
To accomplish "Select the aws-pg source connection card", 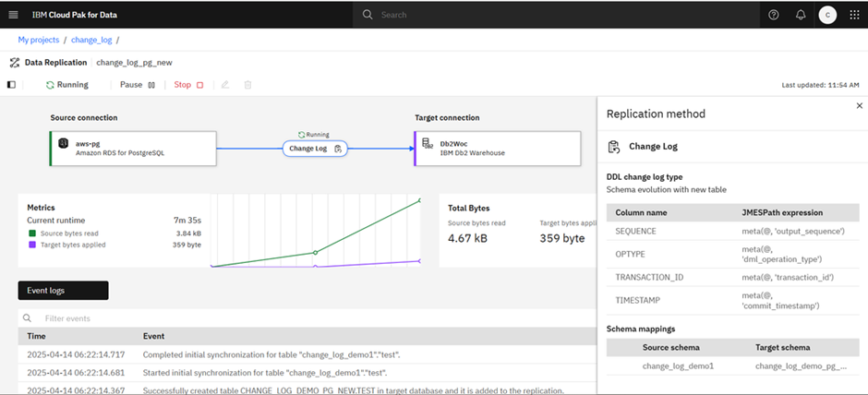I will coord(133,149).
